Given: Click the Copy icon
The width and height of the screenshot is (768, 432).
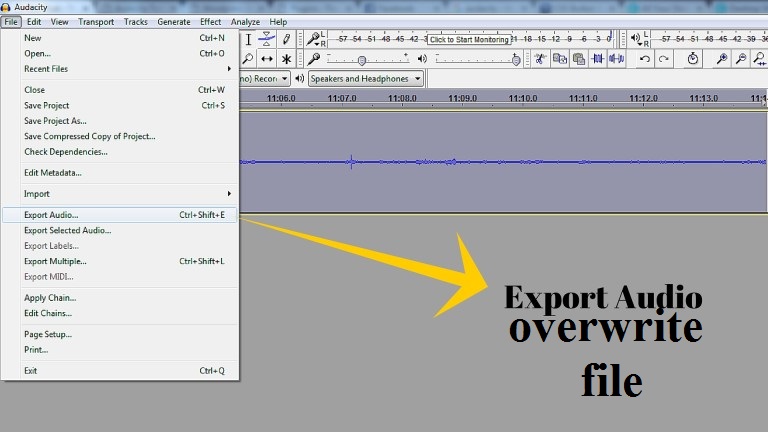Looking at the screenshot, I should [559, 59].
